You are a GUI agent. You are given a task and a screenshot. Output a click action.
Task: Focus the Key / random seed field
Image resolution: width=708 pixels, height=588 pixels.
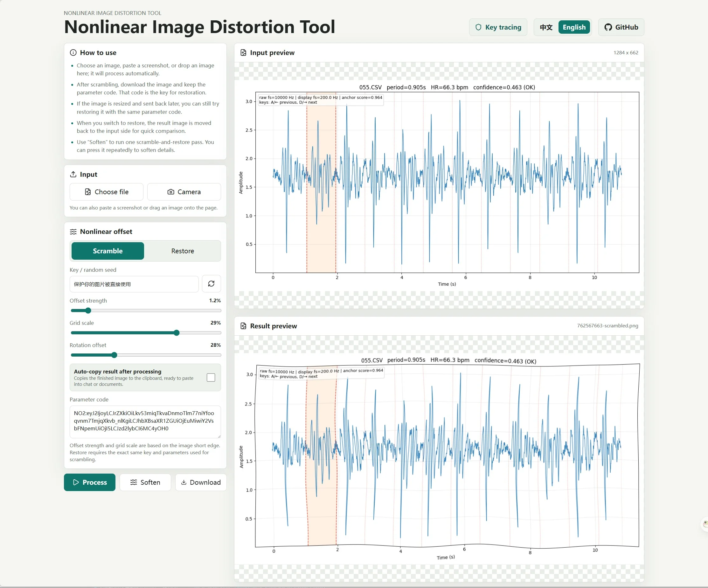pyautogui.click(x=134, y=284)
